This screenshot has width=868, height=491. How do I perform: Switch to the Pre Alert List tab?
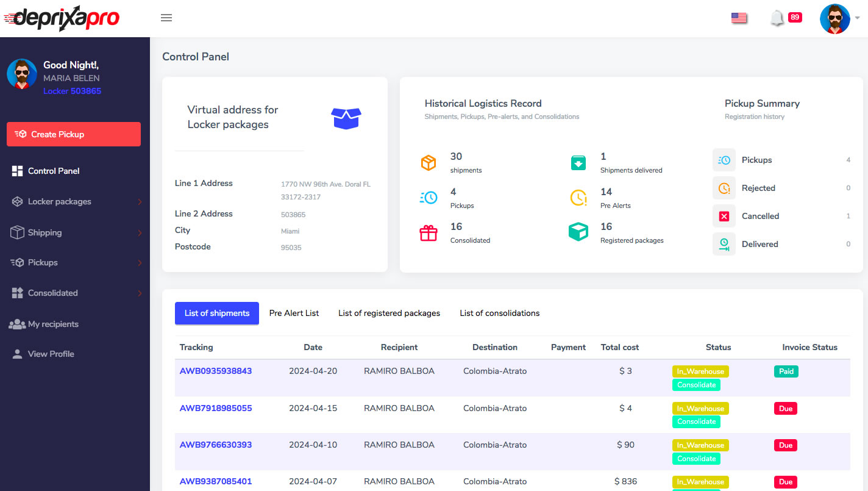tap(294, 313)
